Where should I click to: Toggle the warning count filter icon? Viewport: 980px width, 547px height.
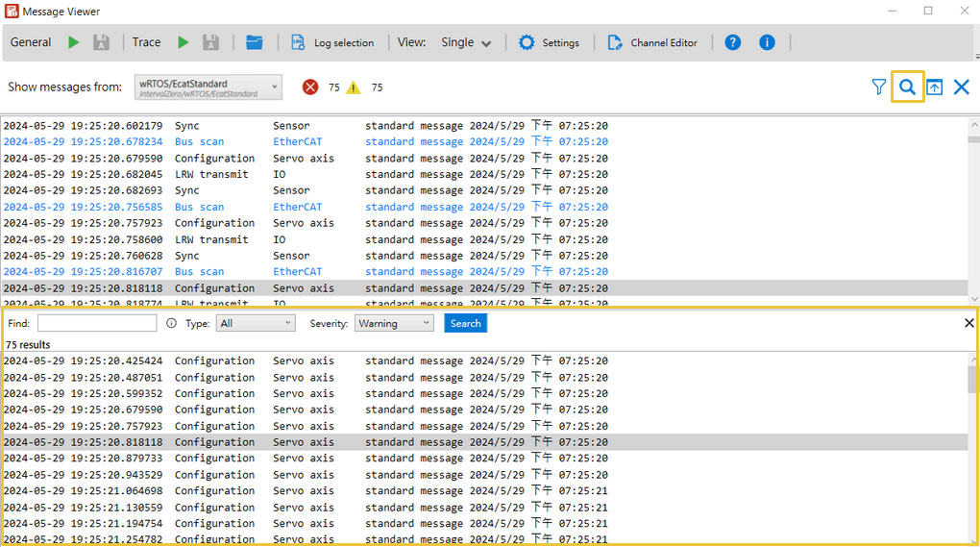354,87
